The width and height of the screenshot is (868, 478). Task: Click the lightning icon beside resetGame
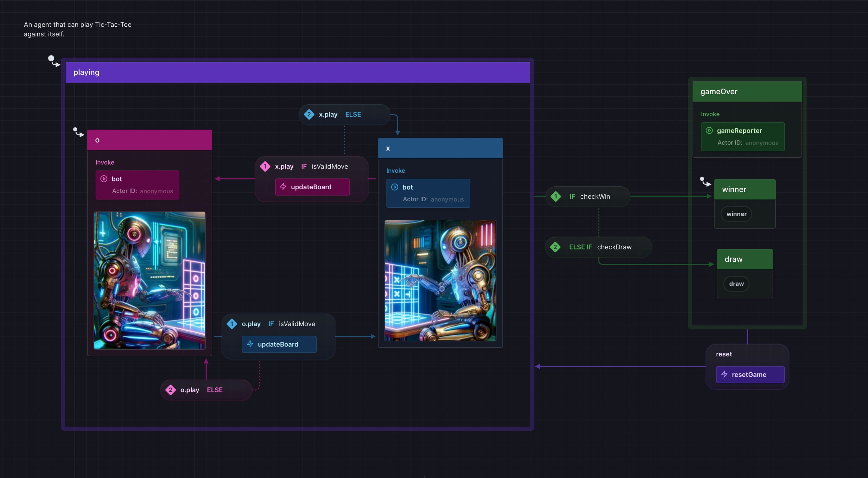[x=724, y=374]
